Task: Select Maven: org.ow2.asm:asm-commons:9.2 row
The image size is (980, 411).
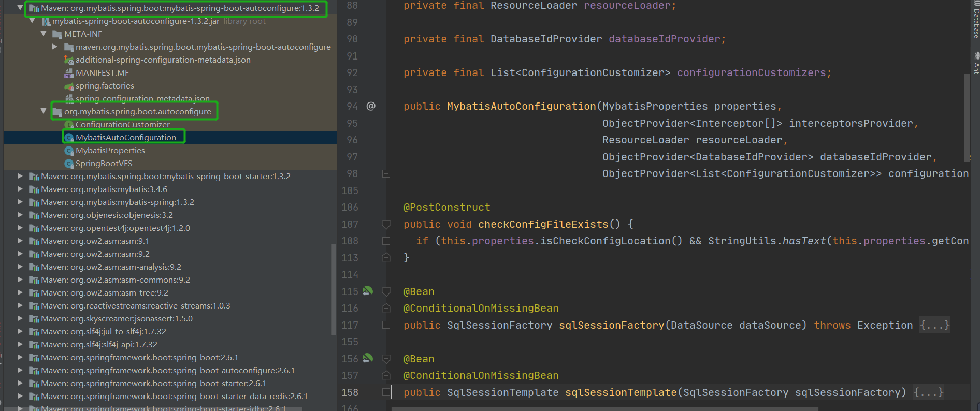Action: pyautogui.click(x=170, y=280)
